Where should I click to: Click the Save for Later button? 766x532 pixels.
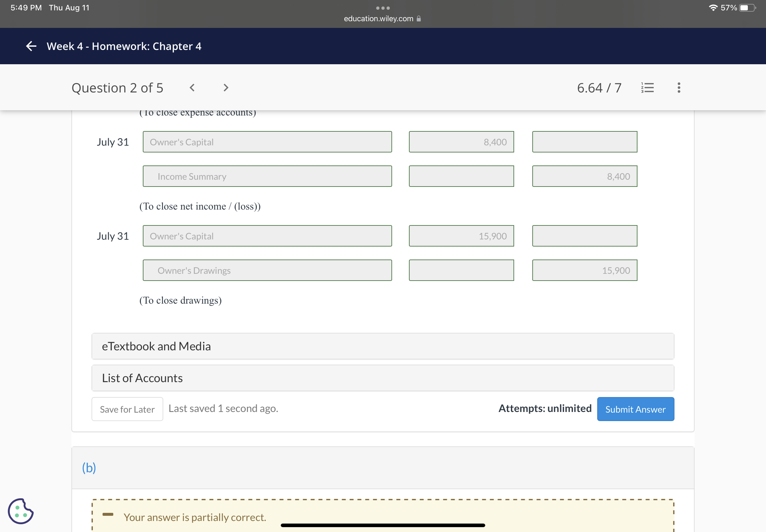[127, 409]
